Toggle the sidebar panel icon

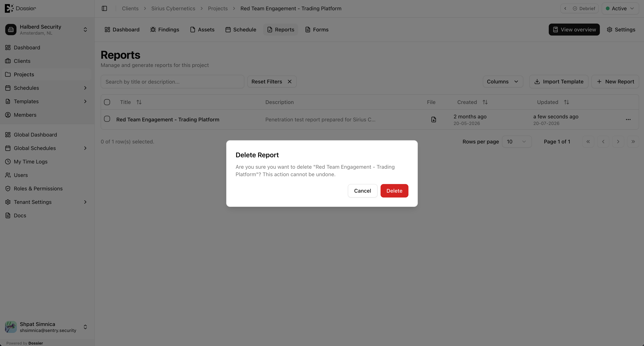pyautogui.click(x=105, y=8)
